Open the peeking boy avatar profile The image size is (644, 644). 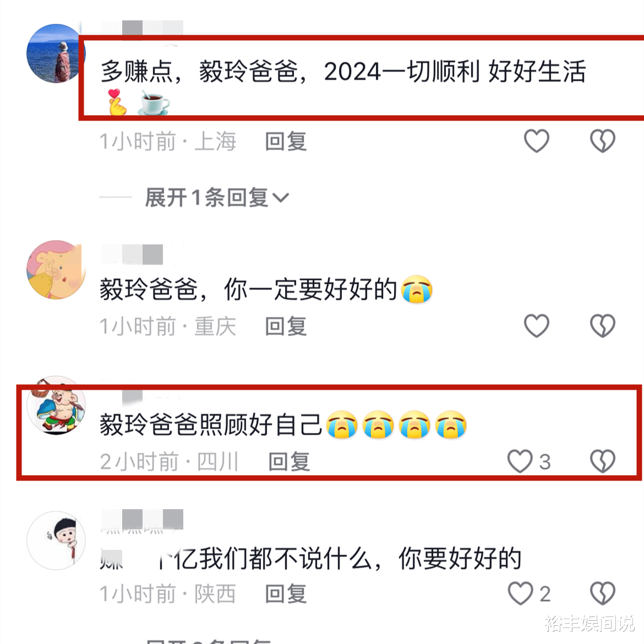(56, 541)
